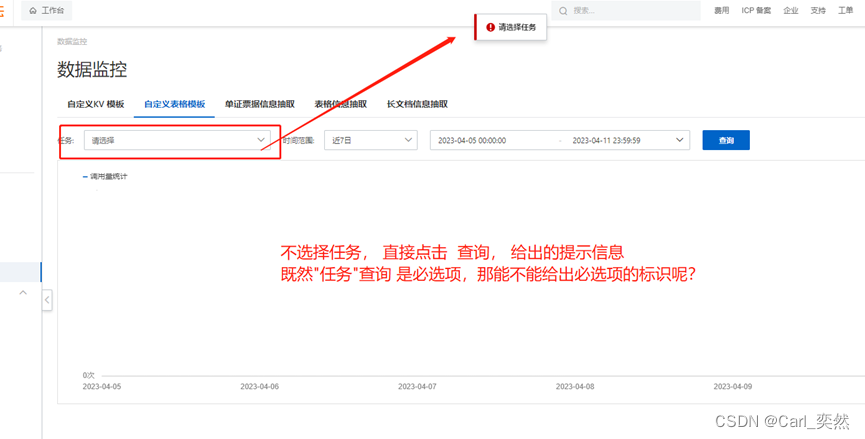Click the 2023-04-07 axis label
Screen dimensions: 865x439
tap(417, 387)
